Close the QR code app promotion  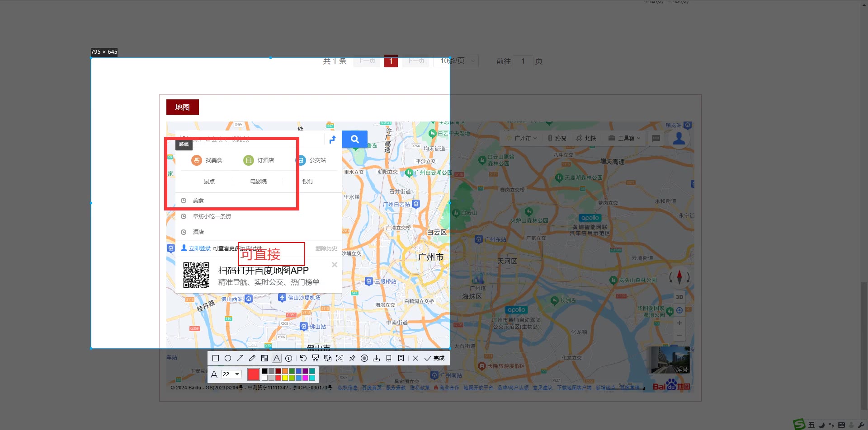coord(335,265)
